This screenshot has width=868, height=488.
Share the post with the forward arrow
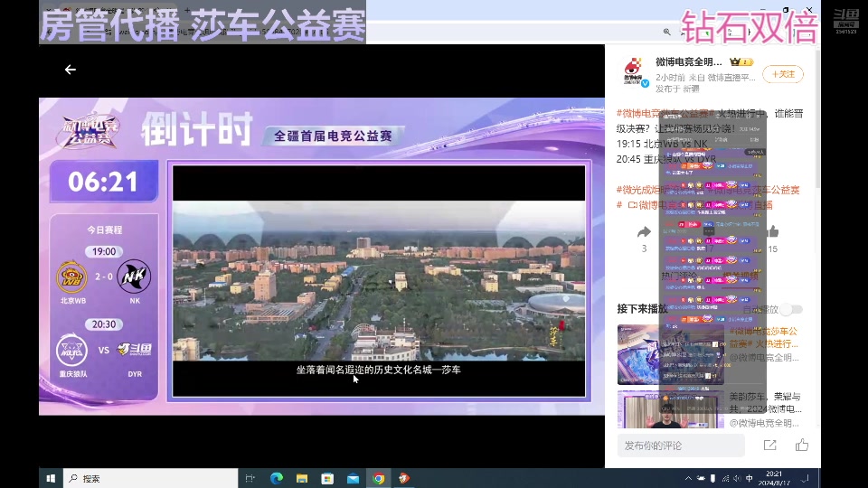(644, 232)
